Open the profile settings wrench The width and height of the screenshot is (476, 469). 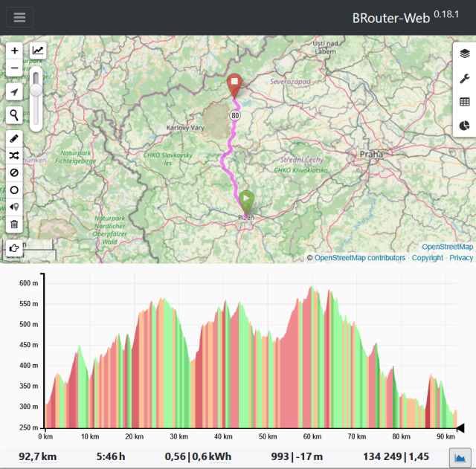(x=464, y=78)
